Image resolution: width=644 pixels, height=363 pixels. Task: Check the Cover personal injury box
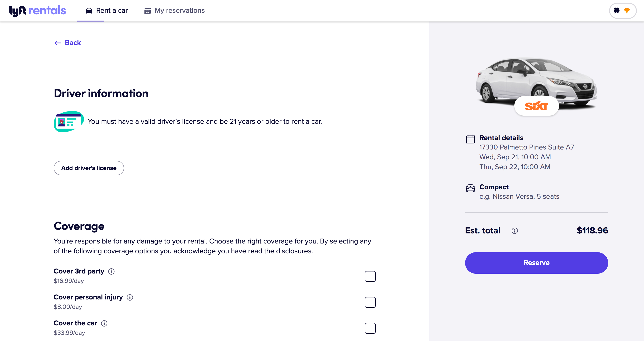pos(370,302)
